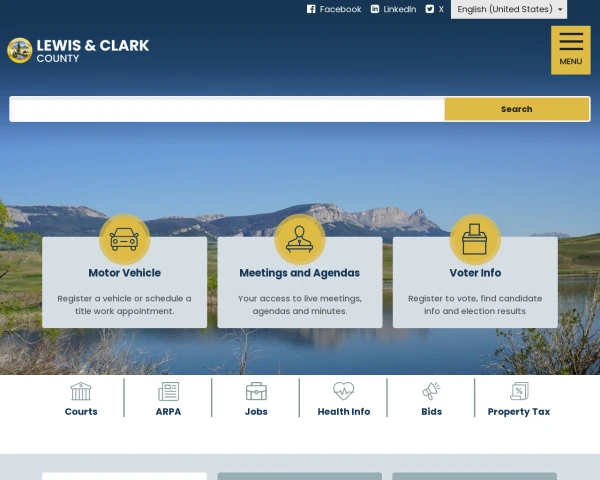Click the Jobs briefcase icon
This screenshot has height=480, width=600.
point(256,391)
